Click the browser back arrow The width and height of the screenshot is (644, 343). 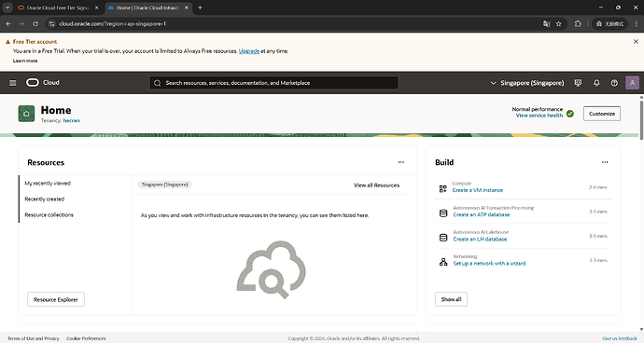pos(8,24)
